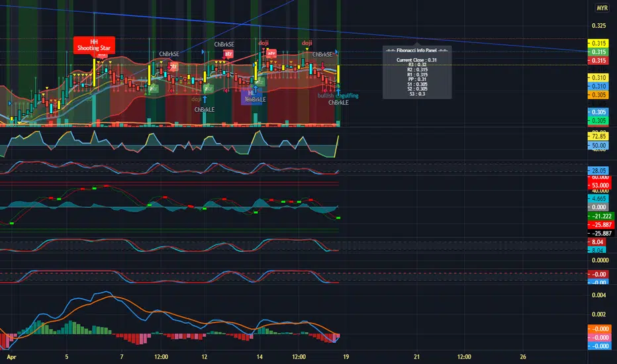Viewport: 617px width, 364px height.
Task: Click the 0.325 price scale value
Action: (599, 26)
